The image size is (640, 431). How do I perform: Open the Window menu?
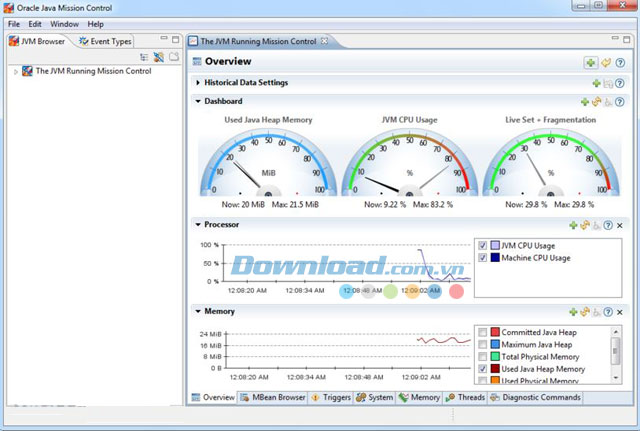click(64, 23)
